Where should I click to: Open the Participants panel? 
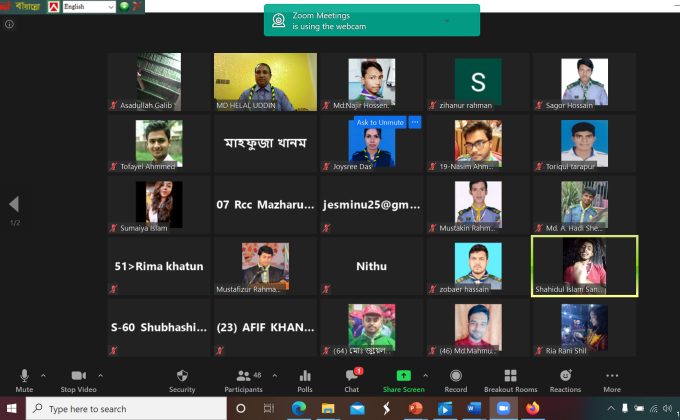coord(243,381)
